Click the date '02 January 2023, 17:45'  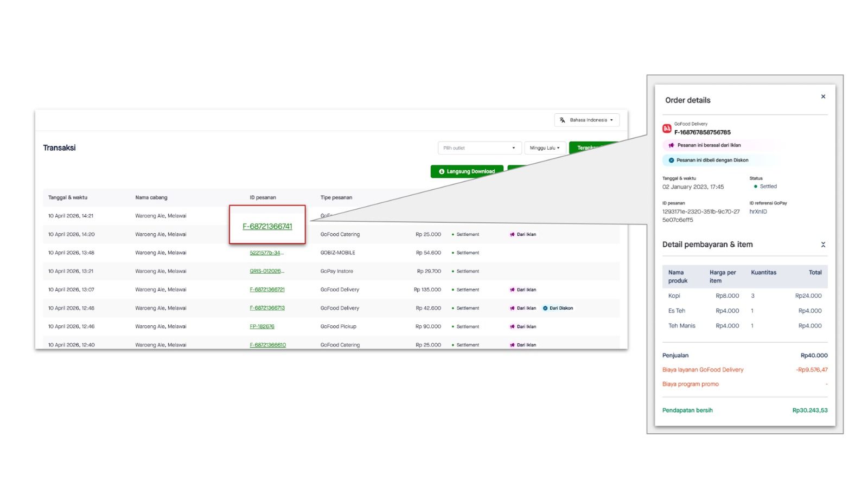click(693, 187)
